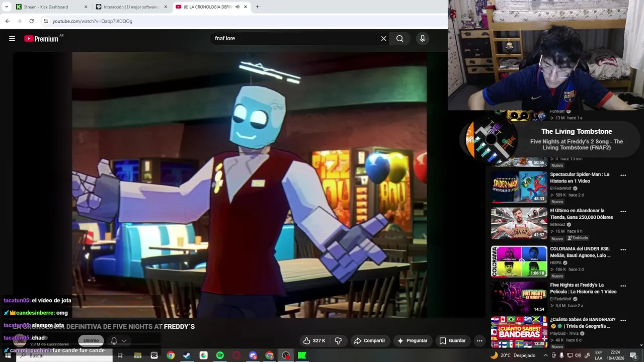Expand hidden system tray icons

545,355
